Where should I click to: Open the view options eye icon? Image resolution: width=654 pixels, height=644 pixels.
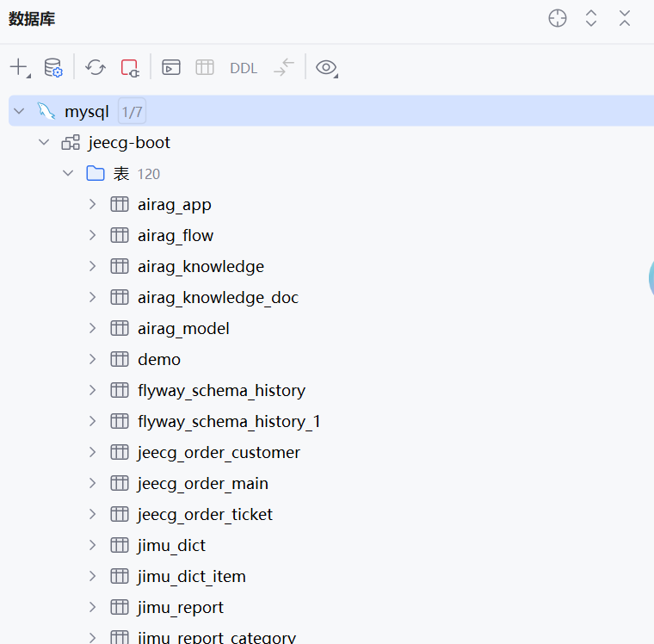327,68
